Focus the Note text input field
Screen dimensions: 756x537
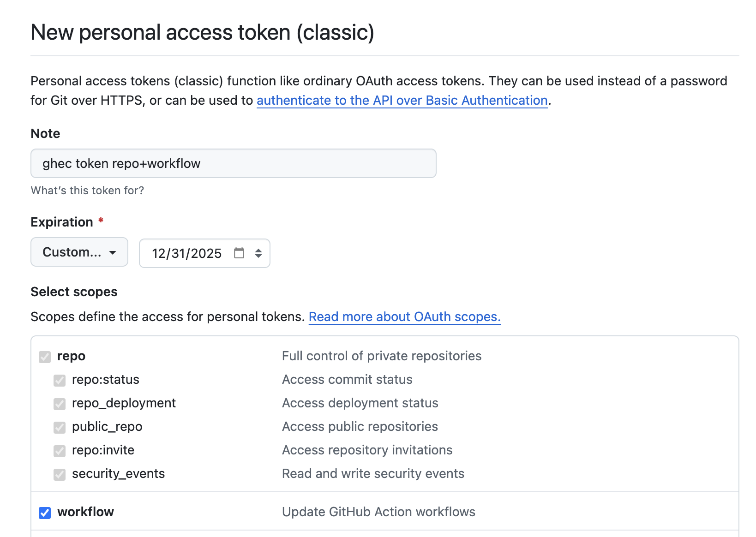[x=234, y=163]
